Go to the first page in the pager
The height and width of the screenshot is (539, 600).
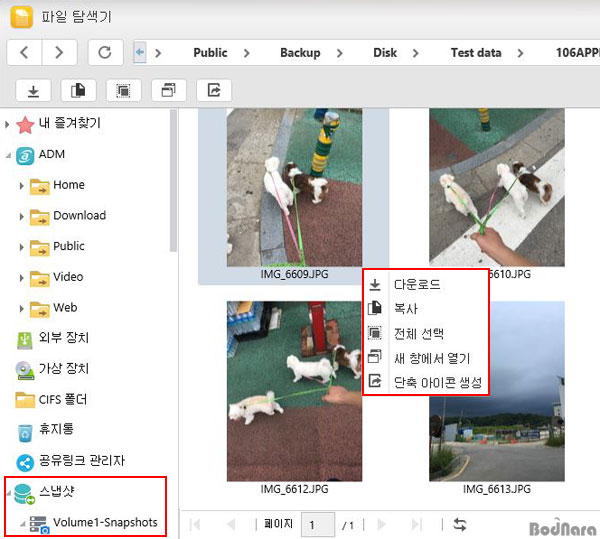point(195,524)
